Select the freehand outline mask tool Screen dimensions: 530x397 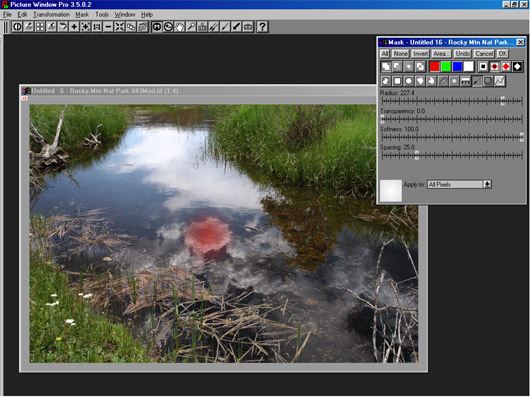coord(386,81)
